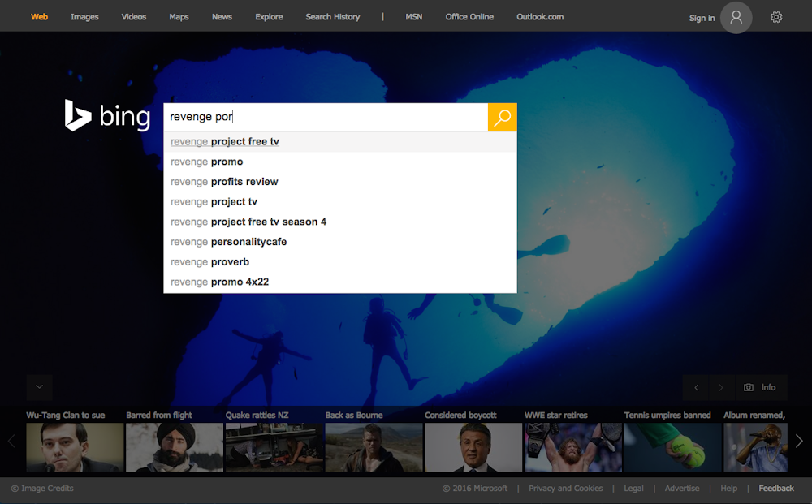Open the Legal footer link
812x504 pixels.
coord(633,488)
